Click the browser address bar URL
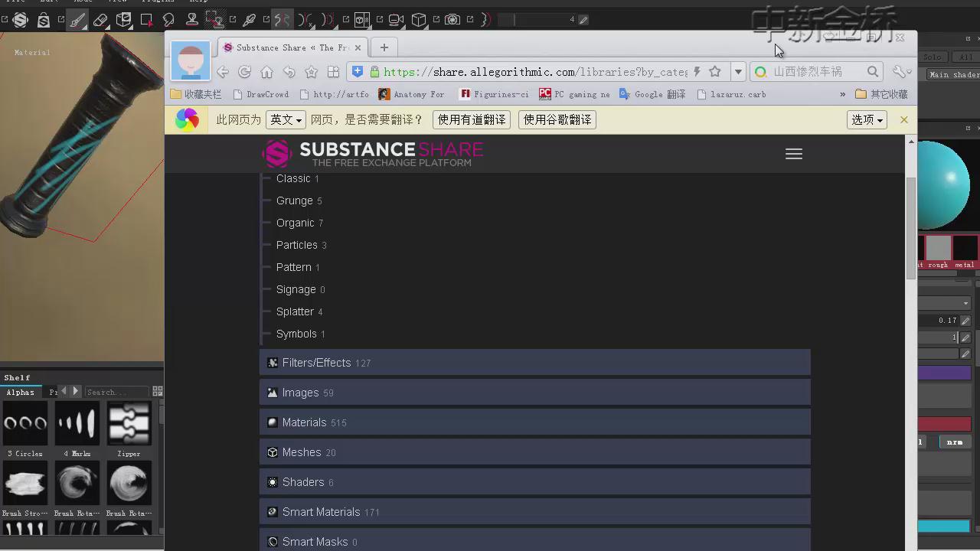Viewport: 980px width, 551px height. click(535, 72)
